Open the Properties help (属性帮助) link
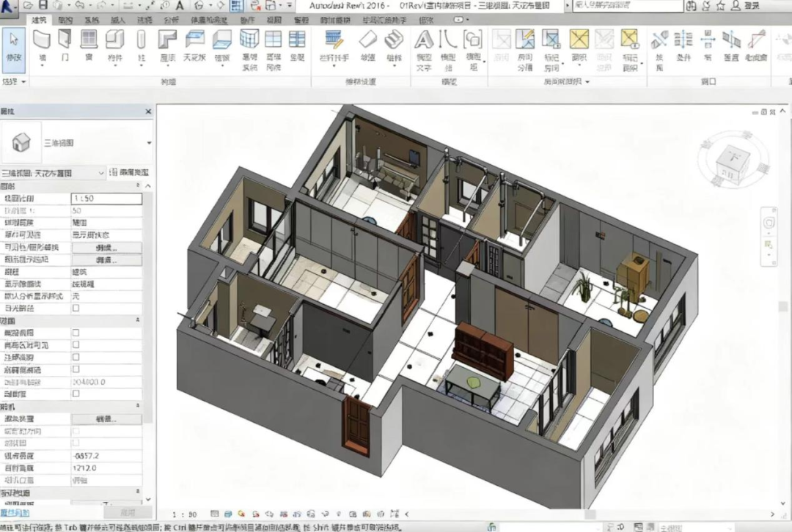The height and width of the screenshot is (532, 792). coord(15,514)
